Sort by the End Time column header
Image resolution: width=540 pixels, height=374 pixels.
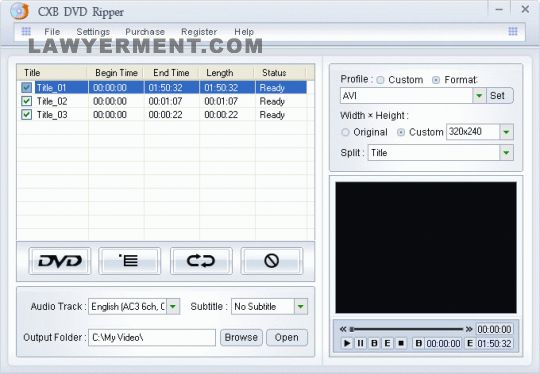click(x=171, y=73)
